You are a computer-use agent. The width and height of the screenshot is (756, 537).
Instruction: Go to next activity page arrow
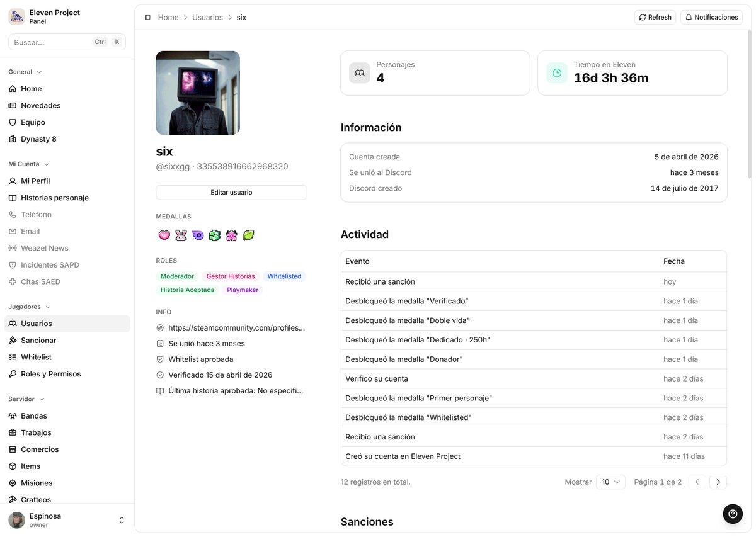[718, 482]
